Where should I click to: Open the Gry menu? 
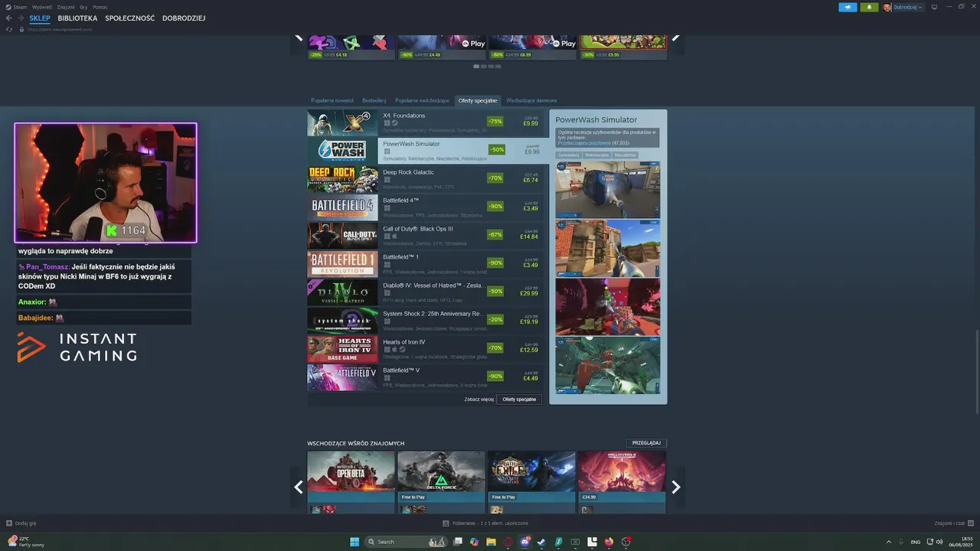pos(83,7)
